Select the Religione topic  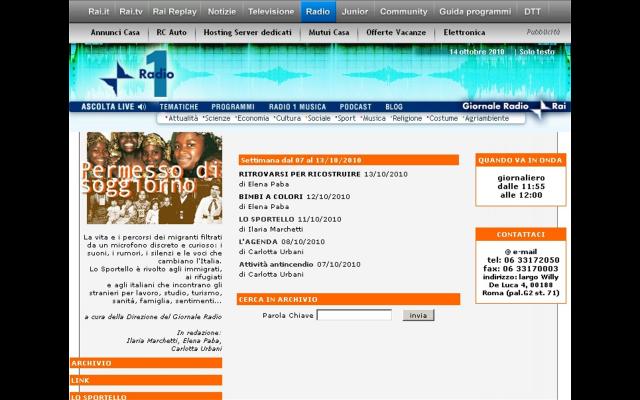(406, 118)
